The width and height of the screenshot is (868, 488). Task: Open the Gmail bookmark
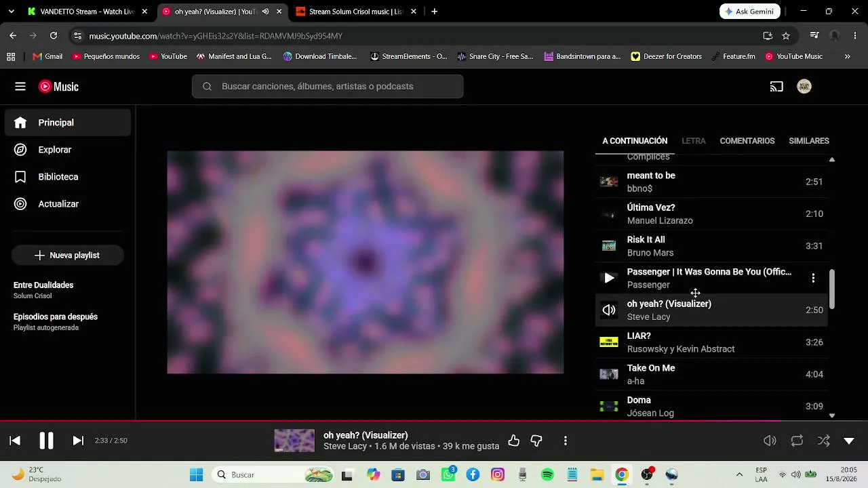click(x=47, y=56)
